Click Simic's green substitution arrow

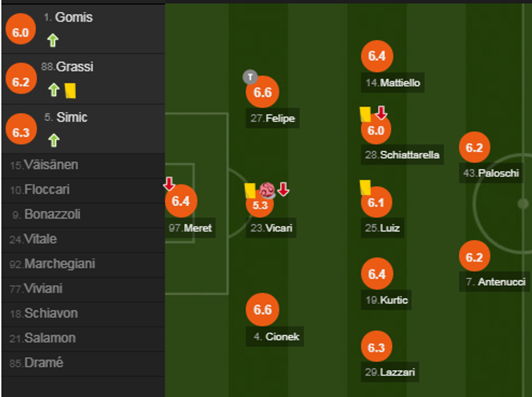click(x=53, y=140)
